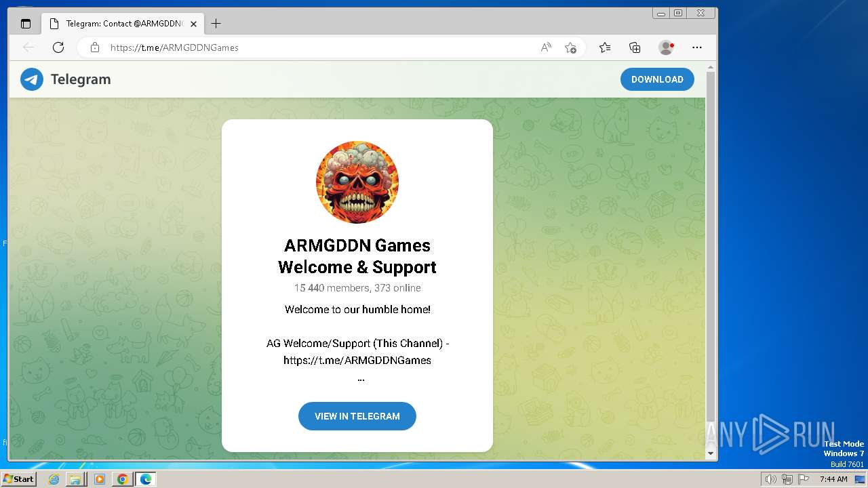Screen dimensions: 868x488
Task: View site information lock icon
Action: (x=95, y=47)
